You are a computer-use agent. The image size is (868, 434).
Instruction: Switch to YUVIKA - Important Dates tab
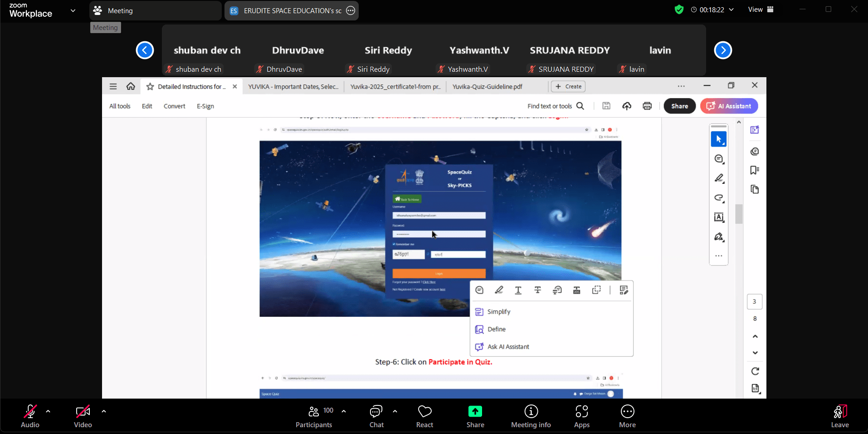[293, 87]
